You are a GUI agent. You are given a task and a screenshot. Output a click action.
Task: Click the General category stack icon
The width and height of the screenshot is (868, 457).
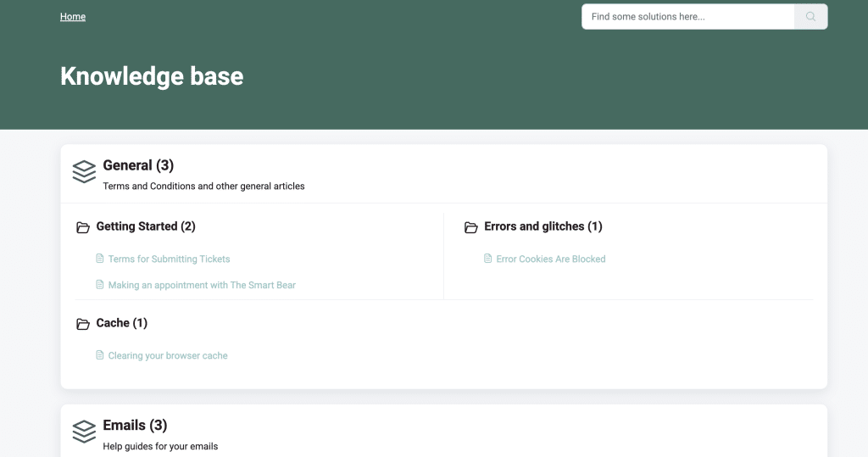(84, 171)
